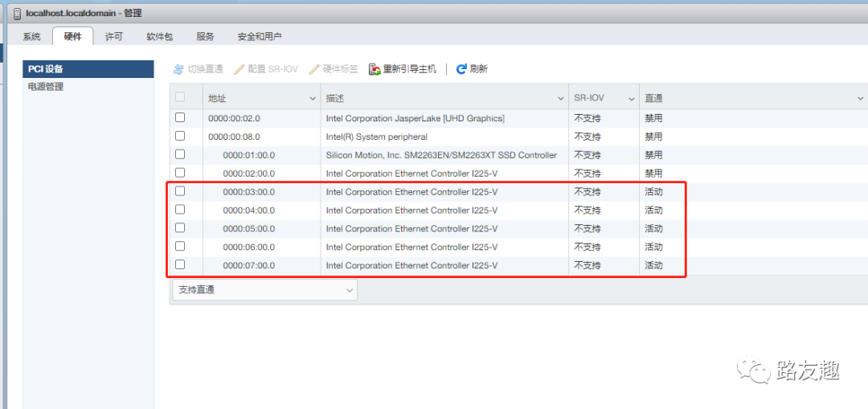Click address text 0000:00:02.0
This screenshot has width=868, height=409.
[234, 118]
